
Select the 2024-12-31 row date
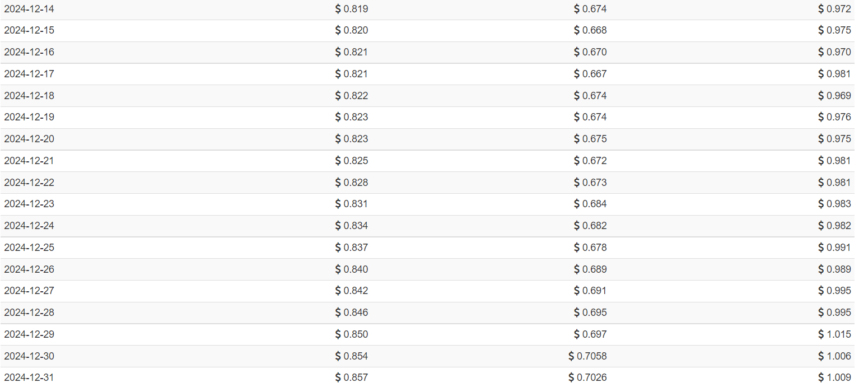tap(29, 377)
